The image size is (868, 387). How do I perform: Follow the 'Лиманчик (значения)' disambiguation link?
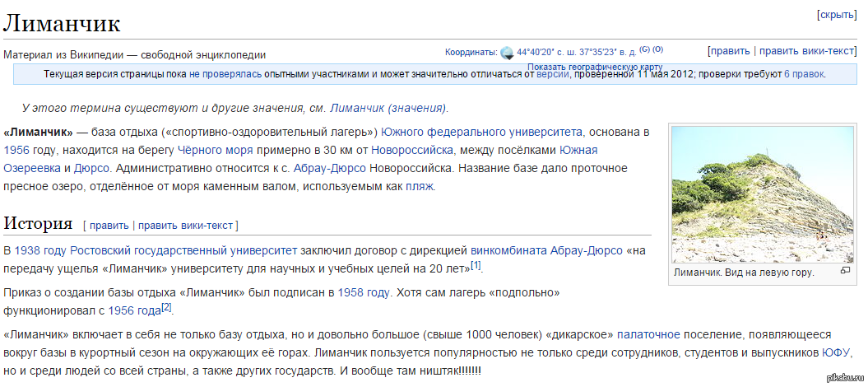coord(388,108)
